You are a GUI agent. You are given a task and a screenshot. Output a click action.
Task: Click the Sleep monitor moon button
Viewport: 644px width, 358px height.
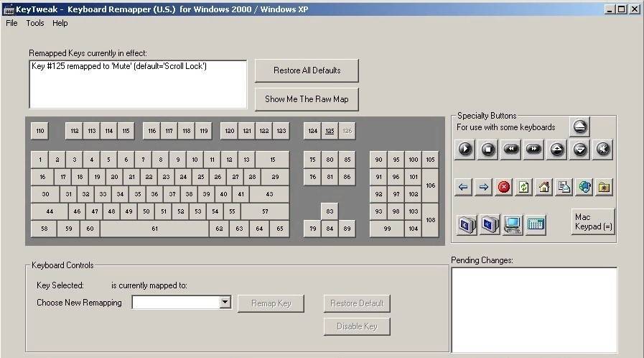click(467, 224)
